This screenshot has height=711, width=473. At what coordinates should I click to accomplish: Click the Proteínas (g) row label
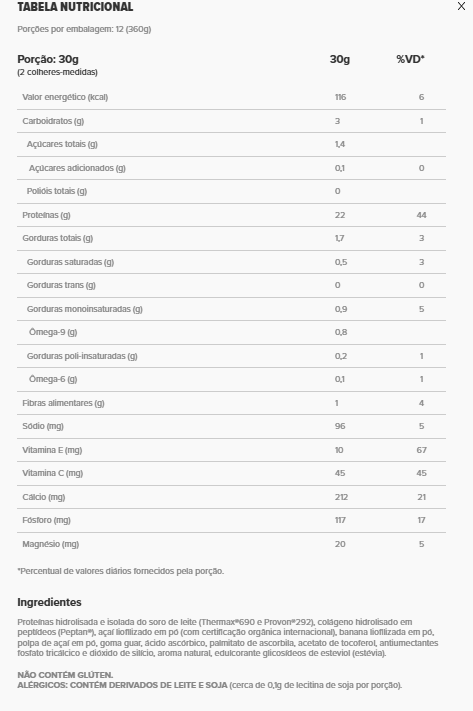point(46,215)
